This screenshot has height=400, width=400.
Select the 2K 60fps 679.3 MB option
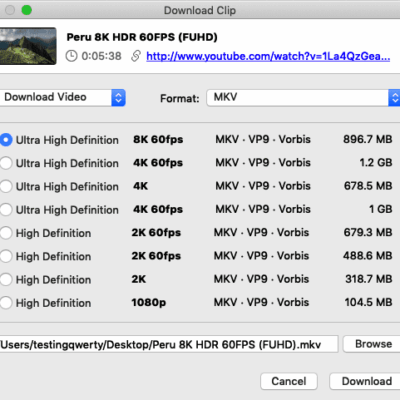[x=6, y=233]
